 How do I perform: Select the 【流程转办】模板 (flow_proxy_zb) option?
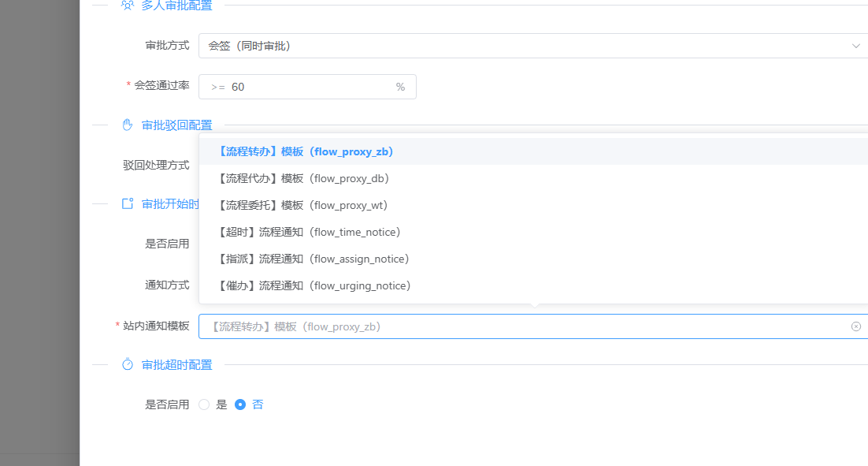point(305,151)
